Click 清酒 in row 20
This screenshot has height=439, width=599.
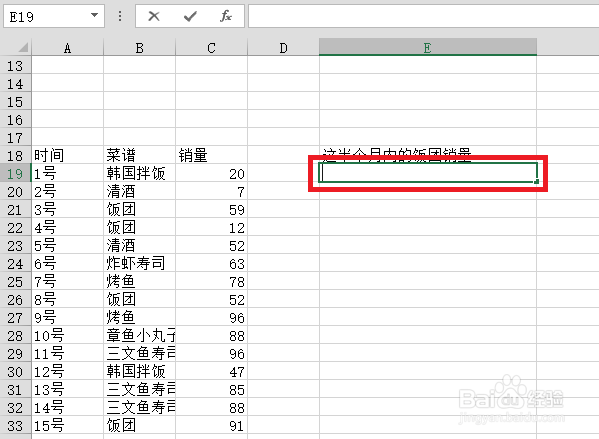(x=139, y=191)
